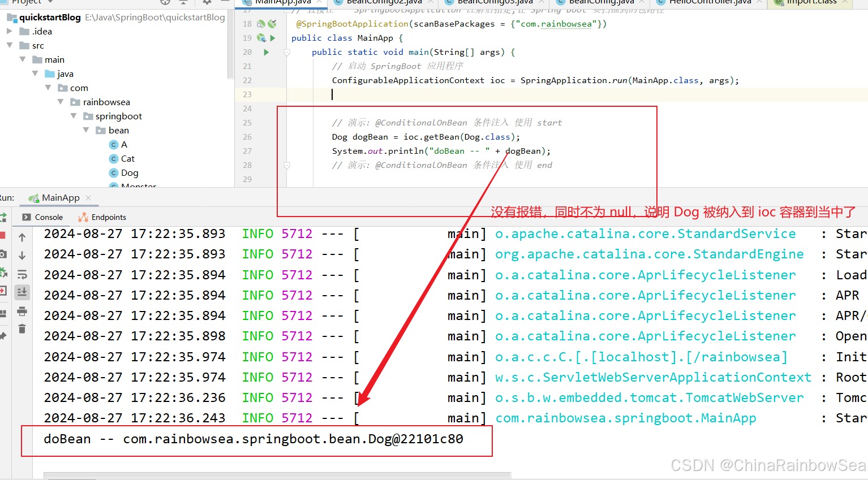Click the camera thread dump icon
This screenshot has height=480, width=868.
click(3, 254)
